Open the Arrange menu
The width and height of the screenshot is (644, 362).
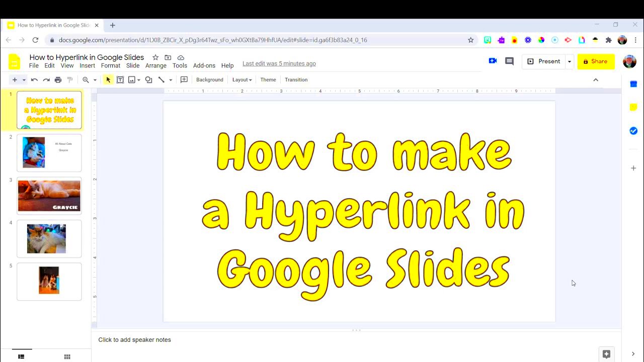(156, 65)
